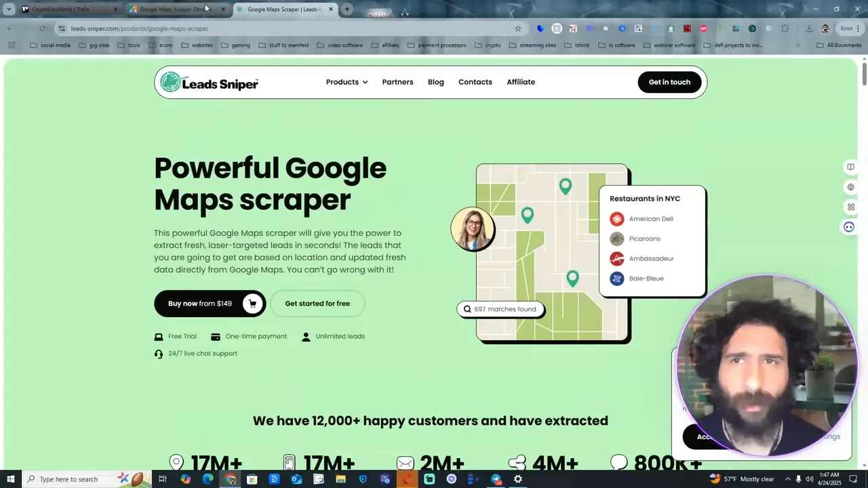
Task: Click Get started for free button
Action: (317, 304)
